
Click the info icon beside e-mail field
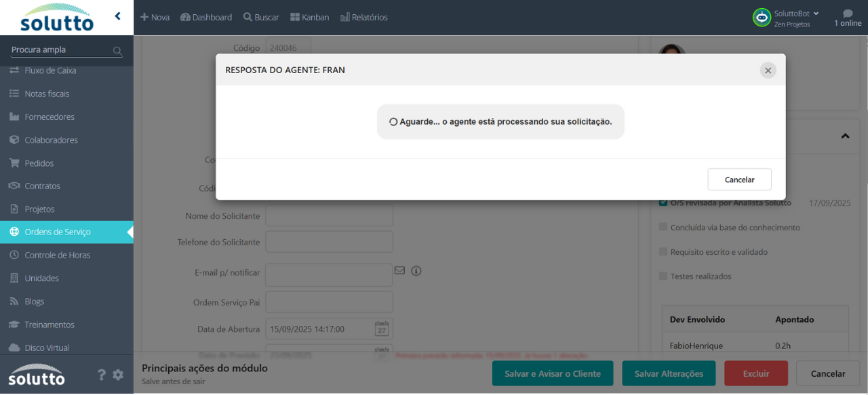(416, 271)
